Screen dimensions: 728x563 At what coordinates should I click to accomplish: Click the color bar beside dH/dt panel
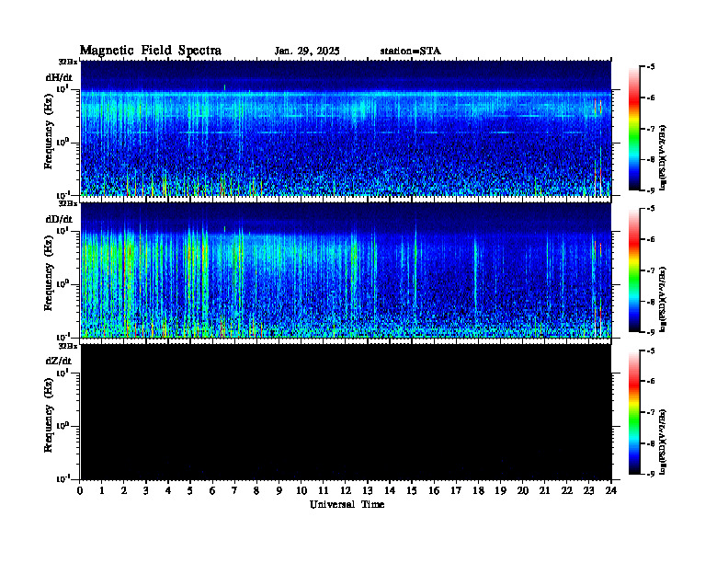(x=633, y=129)
